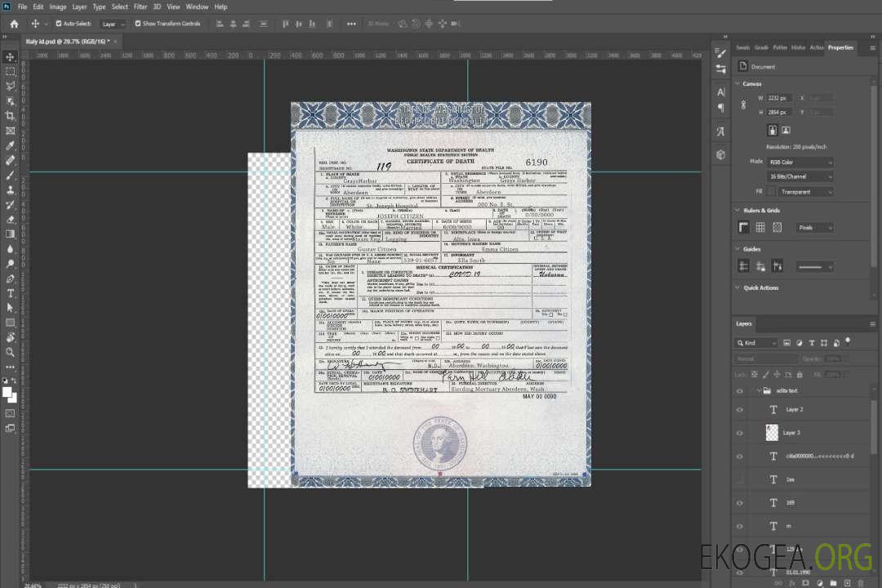
Task: Filter layers by type layers icon
Action: point(812,343)
